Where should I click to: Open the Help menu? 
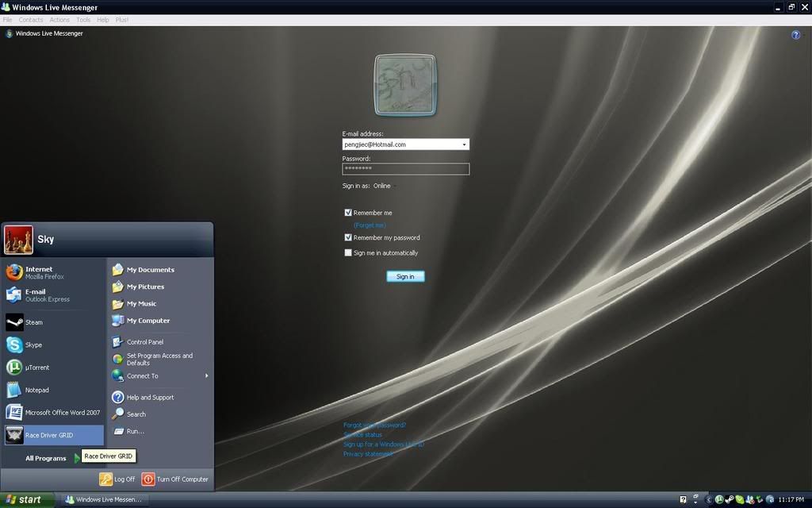103,20
